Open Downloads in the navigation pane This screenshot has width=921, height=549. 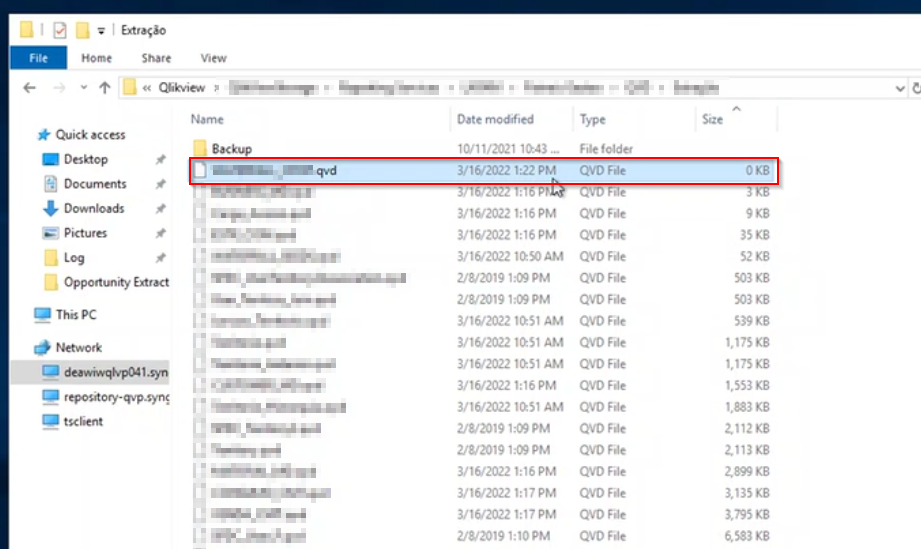[x=94, y=208]
